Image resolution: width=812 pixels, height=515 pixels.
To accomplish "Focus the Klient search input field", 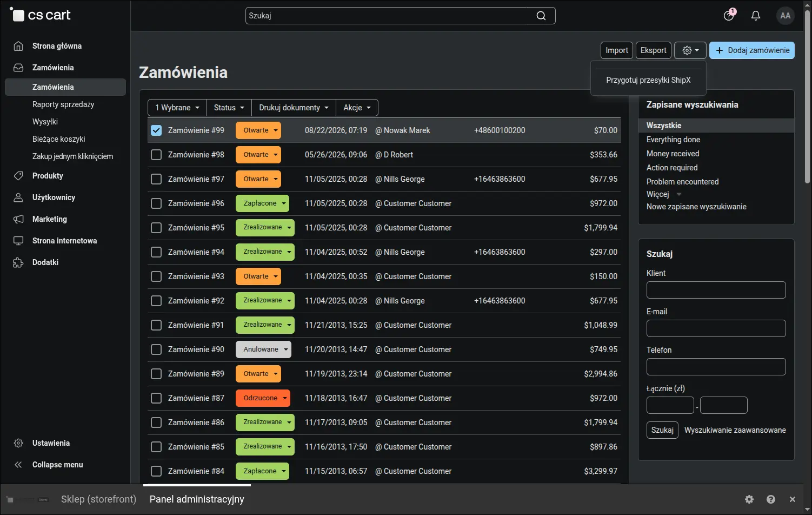I will coord(716,290).
